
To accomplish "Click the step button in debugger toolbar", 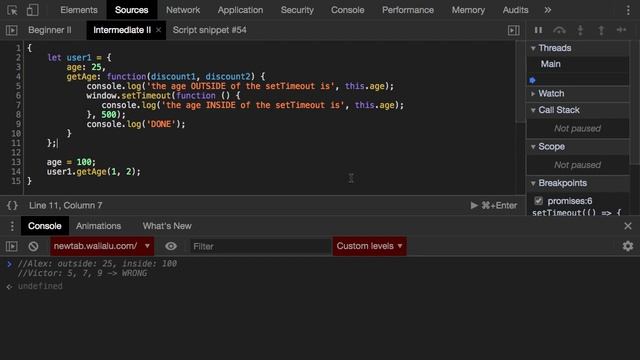I will pos(621,30).
